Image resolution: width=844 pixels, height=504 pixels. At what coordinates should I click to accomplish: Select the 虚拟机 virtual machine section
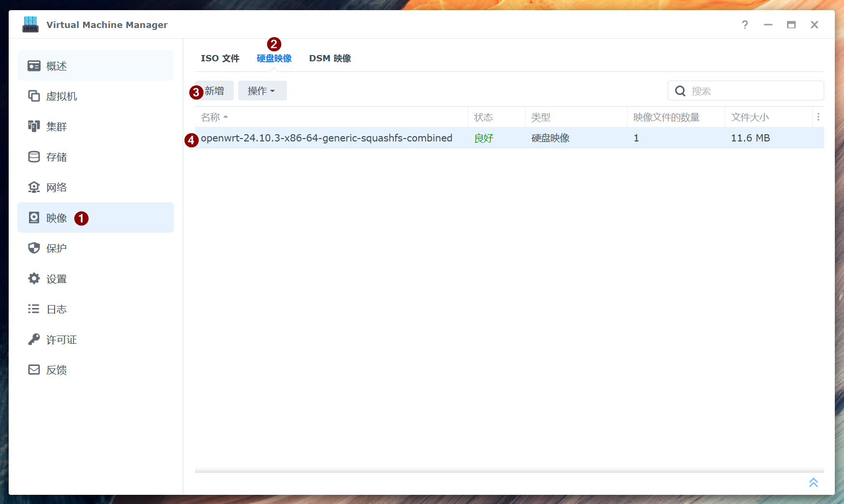(x=61, y=96)
